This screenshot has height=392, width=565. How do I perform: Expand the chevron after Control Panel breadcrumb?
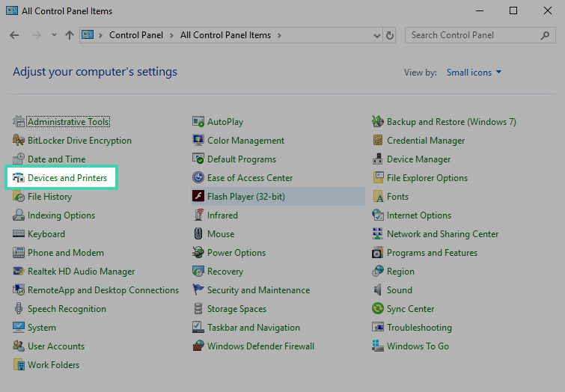[171, 35]
